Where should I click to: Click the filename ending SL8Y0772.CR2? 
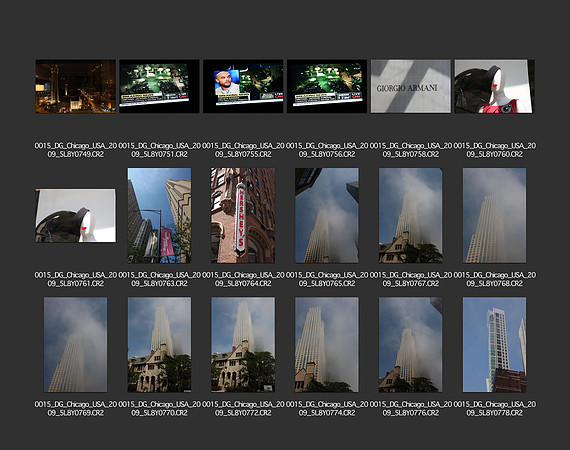243,409
